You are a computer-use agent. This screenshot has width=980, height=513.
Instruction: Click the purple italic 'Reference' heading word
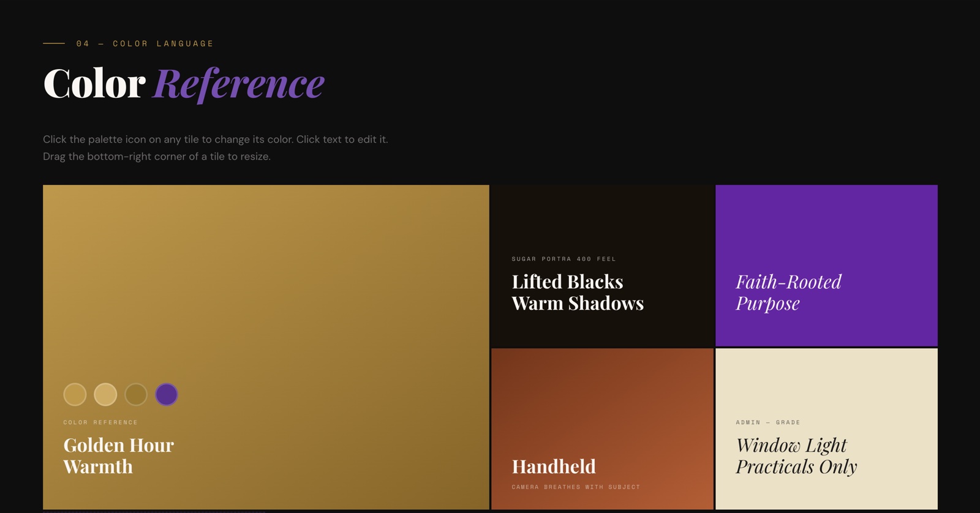click(239, 83)
